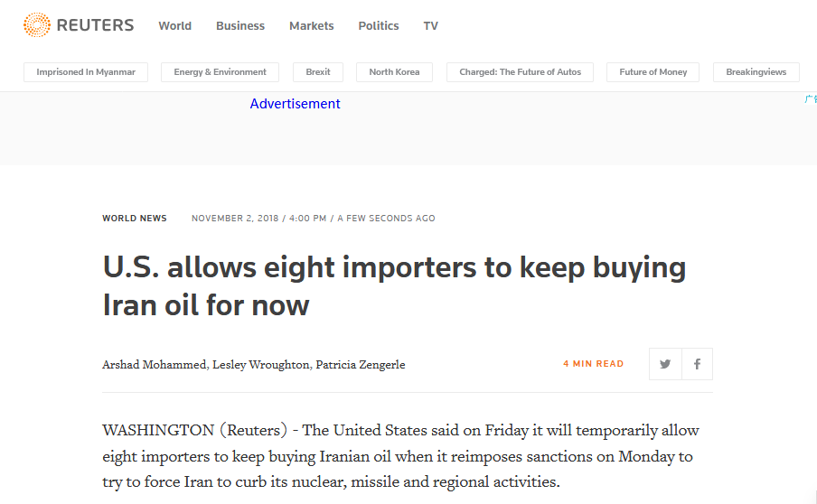Open the World News category label
Image resolution: width=817 pixels, height=504 pixels.
click(x=135, y=219)
